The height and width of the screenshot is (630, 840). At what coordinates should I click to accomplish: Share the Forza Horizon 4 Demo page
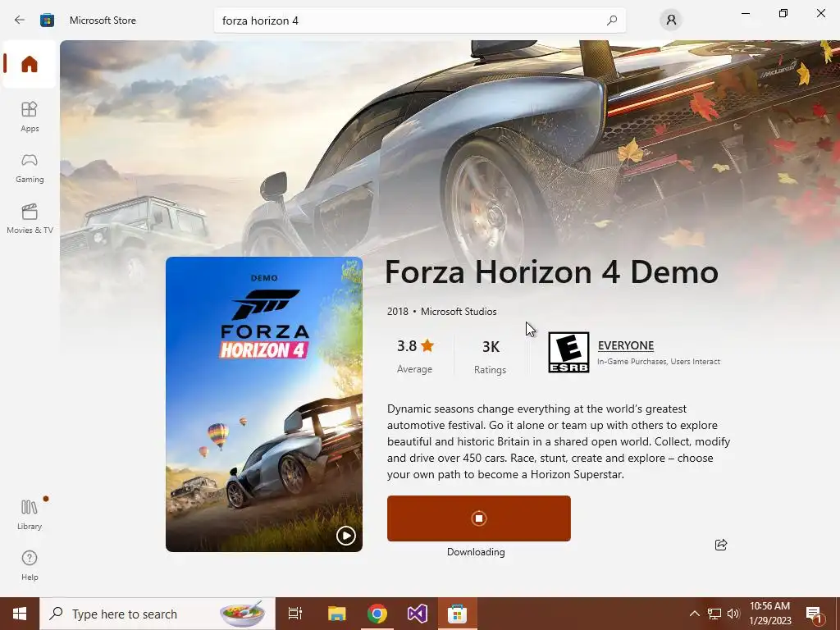(x=721, y=545)
